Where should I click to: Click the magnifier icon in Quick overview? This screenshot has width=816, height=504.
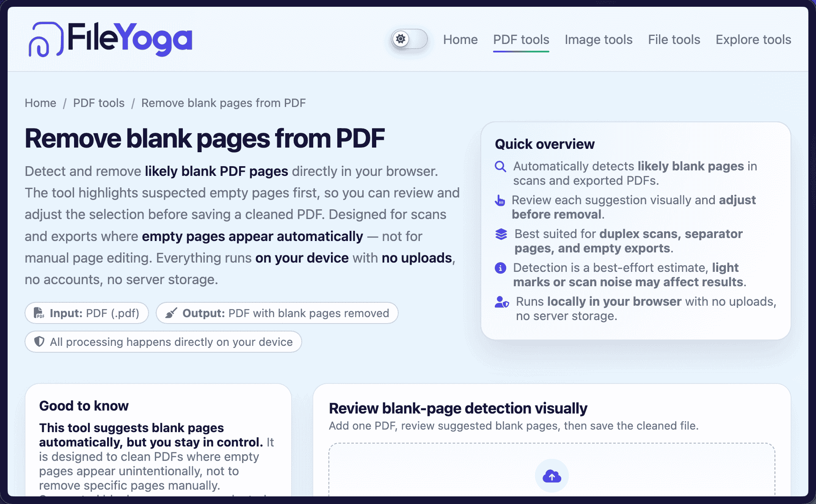point(501,166)
